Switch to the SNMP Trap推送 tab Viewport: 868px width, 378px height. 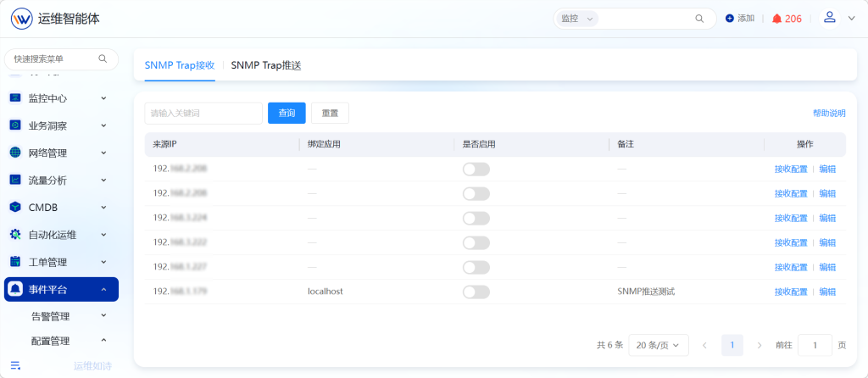265,65
